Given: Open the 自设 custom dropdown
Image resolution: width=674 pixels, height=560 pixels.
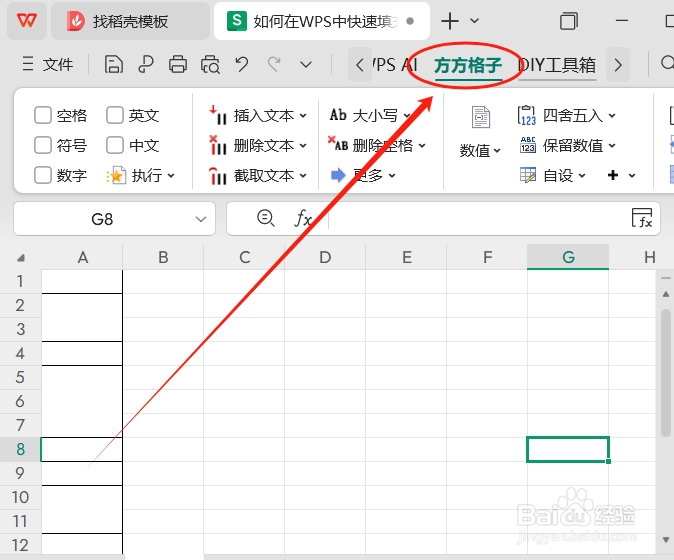Looking at the screenshot, I should tap(553, 175).
